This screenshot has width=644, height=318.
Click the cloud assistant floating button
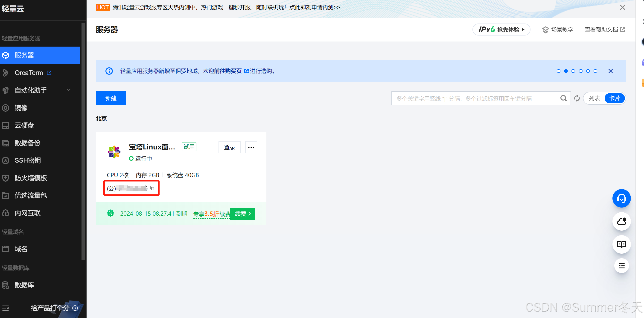coord(622,221)
